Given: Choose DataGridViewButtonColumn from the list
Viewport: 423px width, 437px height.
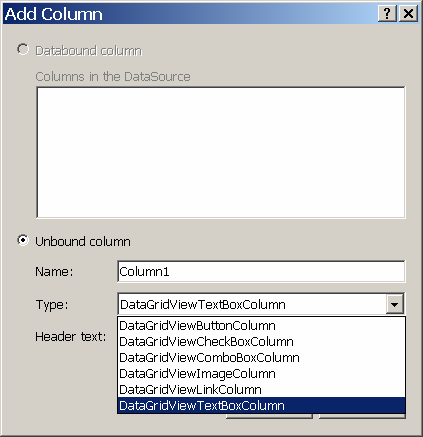Looking at the screenshot, I should [261, 326].
